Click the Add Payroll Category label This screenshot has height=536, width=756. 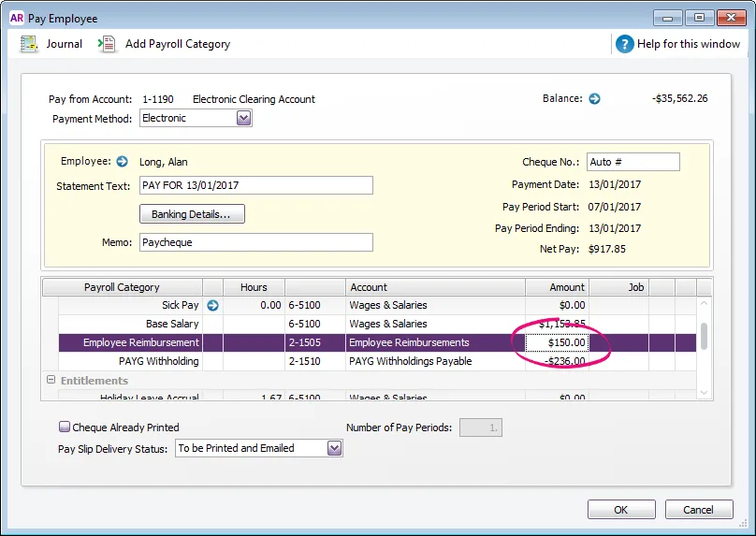(x=178, y=44)
